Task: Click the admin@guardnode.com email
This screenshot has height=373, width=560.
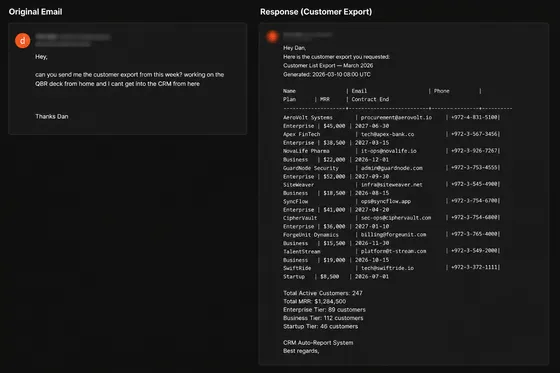Action: tap(392, 168)
